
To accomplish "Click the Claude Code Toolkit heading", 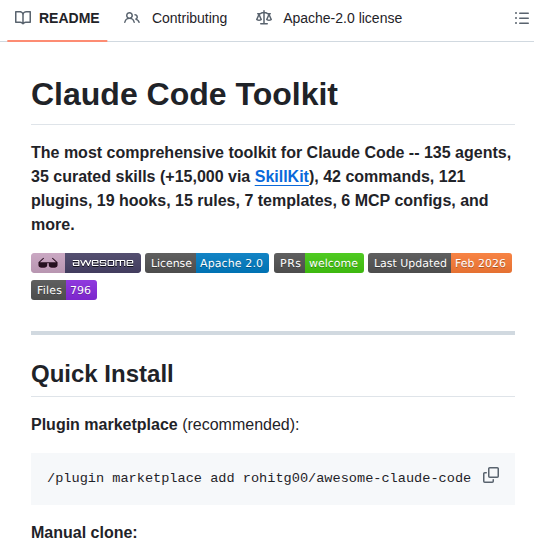I will 184,94.
